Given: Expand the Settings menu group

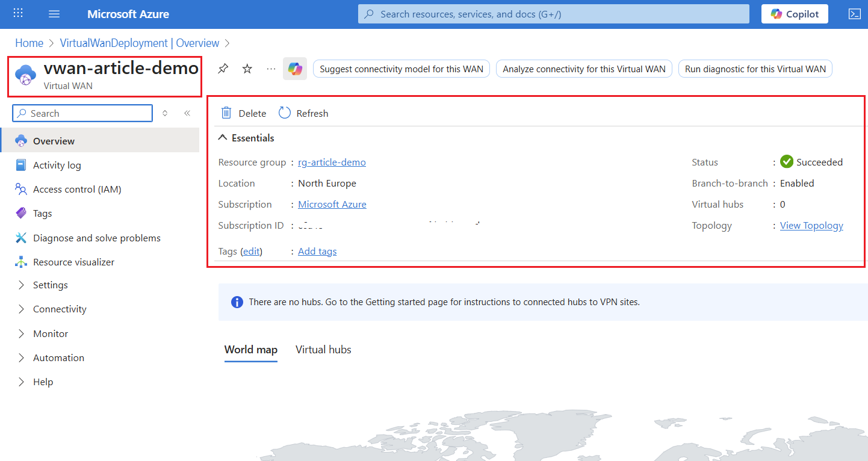Looking at the screenshot, I should pyautogui.click(x=22, y=285).
